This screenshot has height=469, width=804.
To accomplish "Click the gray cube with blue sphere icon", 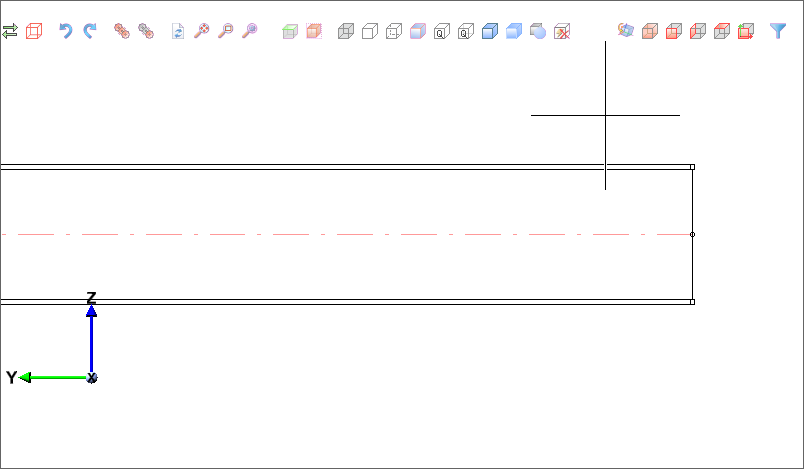I will click(538, 31).
